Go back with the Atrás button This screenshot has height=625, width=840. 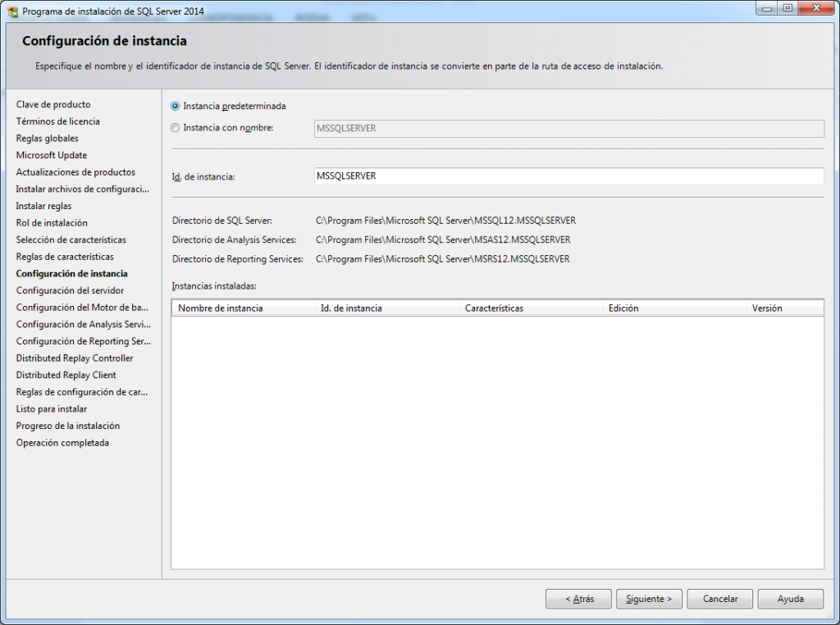click(x=578, y=599)
